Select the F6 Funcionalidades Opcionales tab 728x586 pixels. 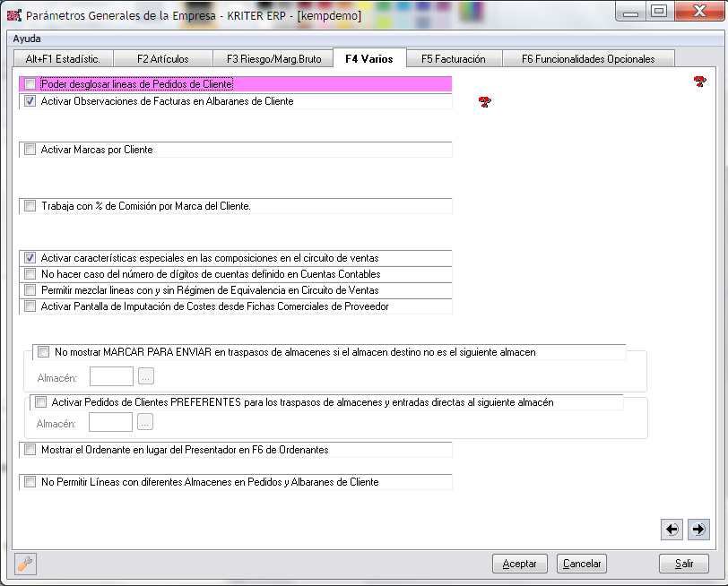coord(588,59)
